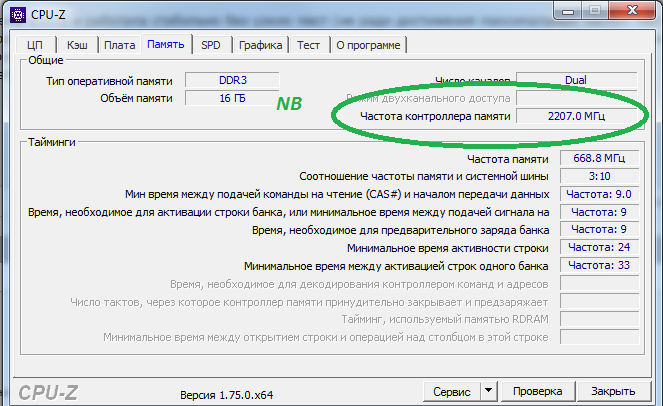Viewport: 663px width, 406px height.
Task: Minimize the CPU-Z window
Action: tap(568, 11)
